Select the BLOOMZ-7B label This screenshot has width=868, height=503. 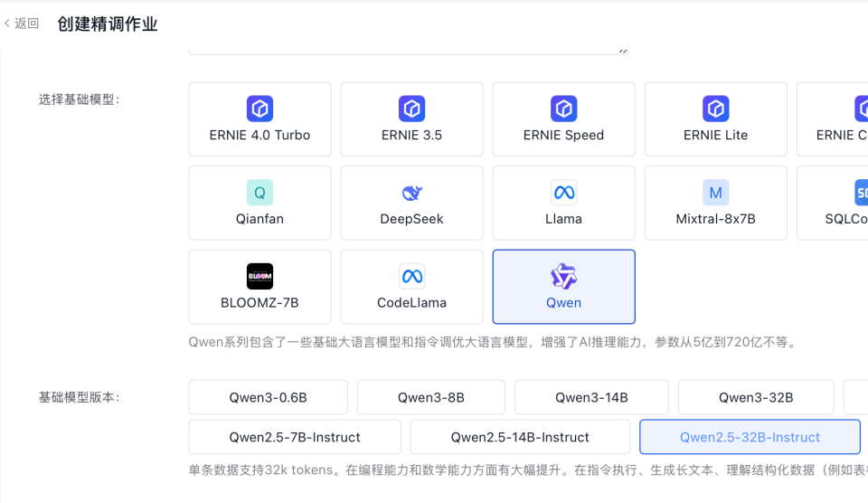(259, 303)
